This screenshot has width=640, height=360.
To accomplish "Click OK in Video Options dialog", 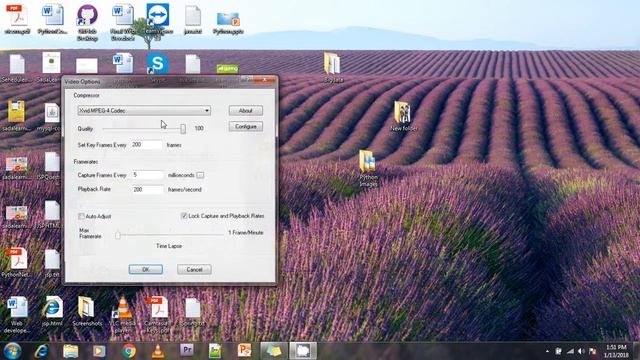I will pyautogui.click(x=146, y=269).
